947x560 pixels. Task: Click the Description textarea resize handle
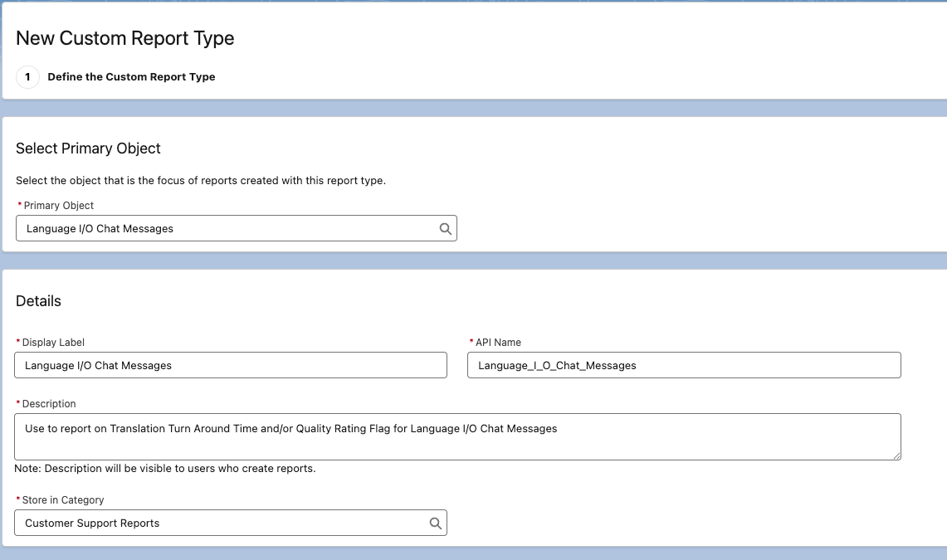coord(897,456)
